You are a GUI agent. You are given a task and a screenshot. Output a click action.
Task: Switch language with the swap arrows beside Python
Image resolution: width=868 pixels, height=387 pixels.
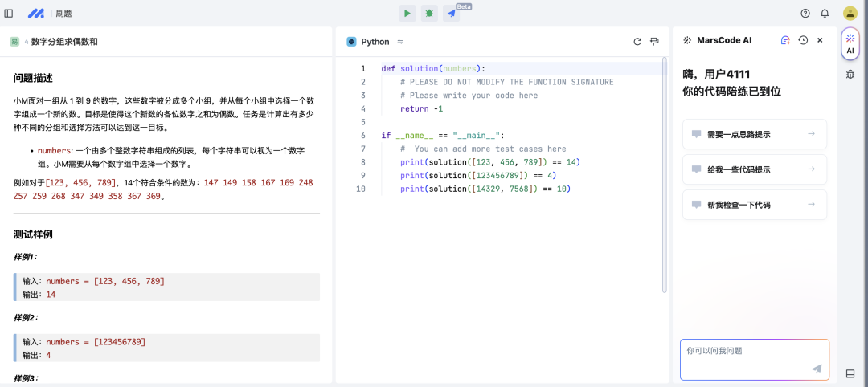[x=400, y=42]
